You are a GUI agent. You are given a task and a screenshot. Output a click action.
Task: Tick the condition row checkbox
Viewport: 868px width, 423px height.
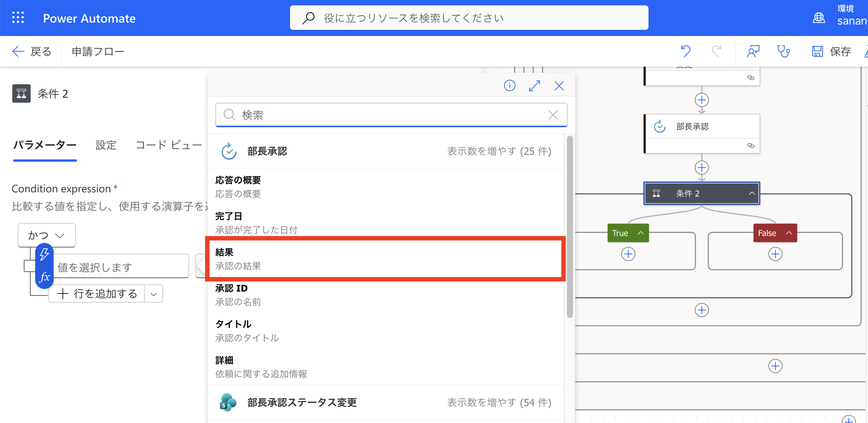[x=29, y=266]
